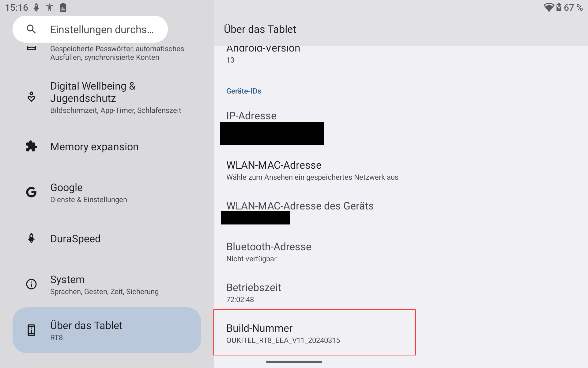Click the Memory expansion puzzle icon
This screenshot has height=368, width=588.
(31, 147)
